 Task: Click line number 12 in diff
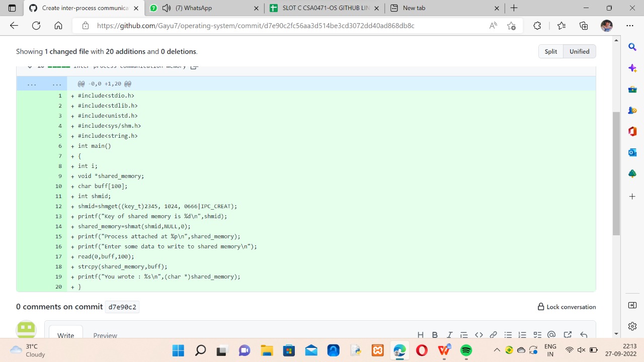[59, 206]
